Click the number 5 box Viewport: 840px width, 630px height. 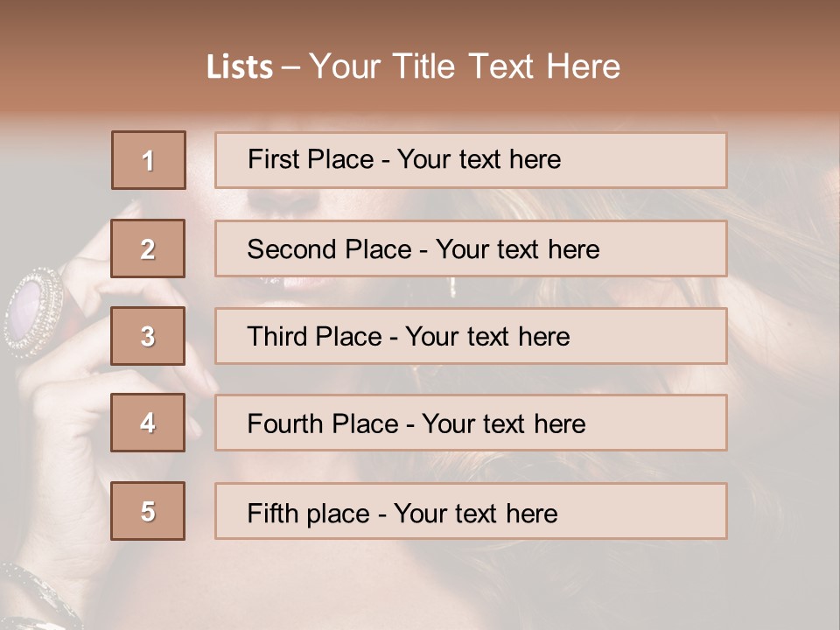[x=149, y=511]
